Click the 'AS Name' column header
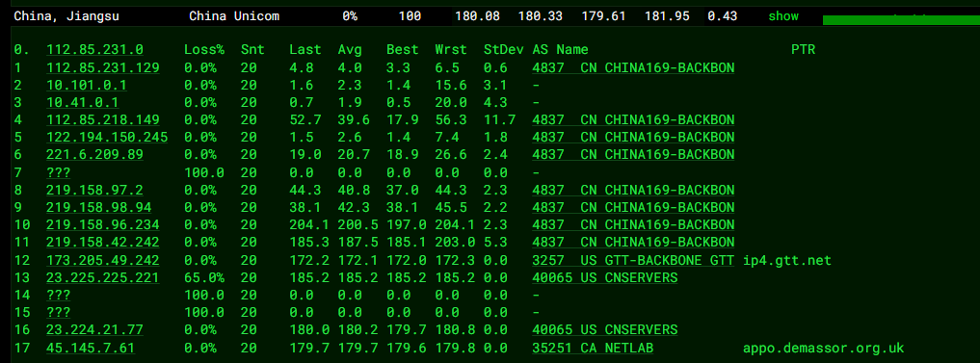980x363 pixels. click(x=560, y=50)
